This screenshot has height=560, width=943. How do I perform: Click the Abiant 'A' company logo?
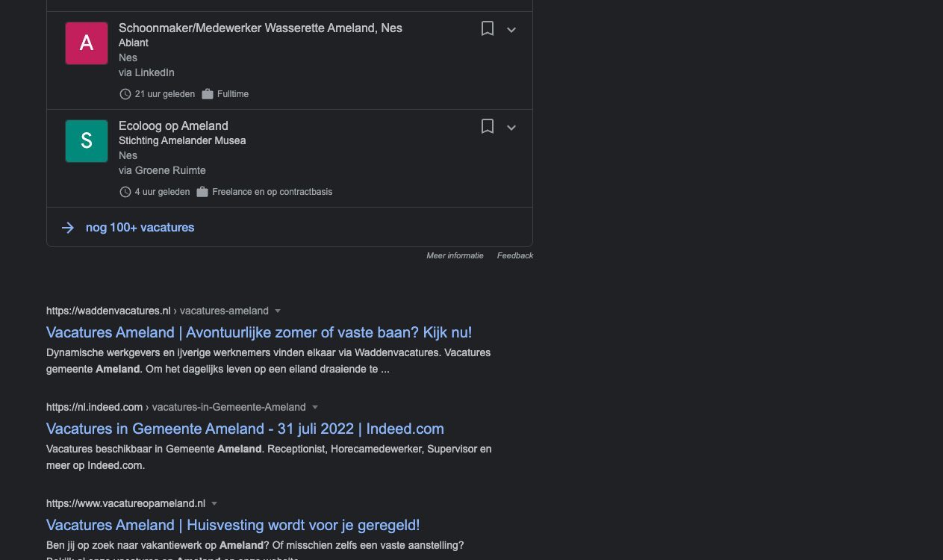(x=87, y=43)
